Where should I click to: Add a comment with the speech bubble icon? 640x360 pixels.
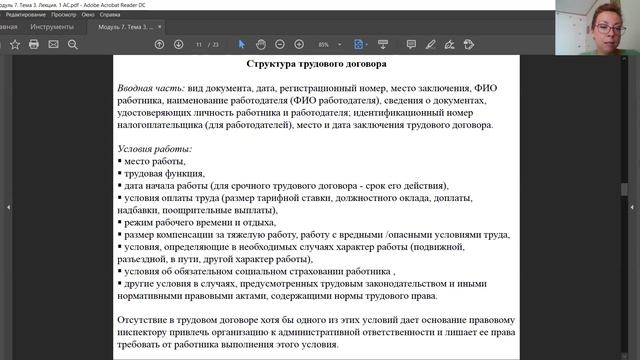(411, 44)
